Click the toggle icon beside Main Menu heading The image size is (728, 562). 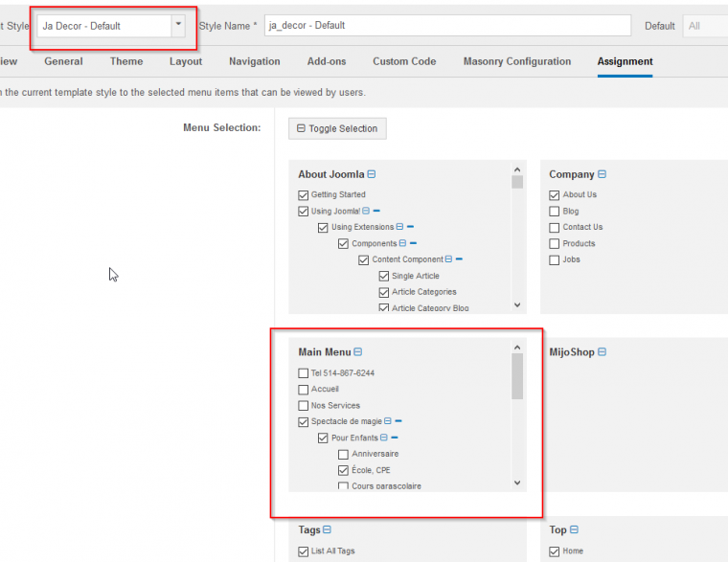358,352
